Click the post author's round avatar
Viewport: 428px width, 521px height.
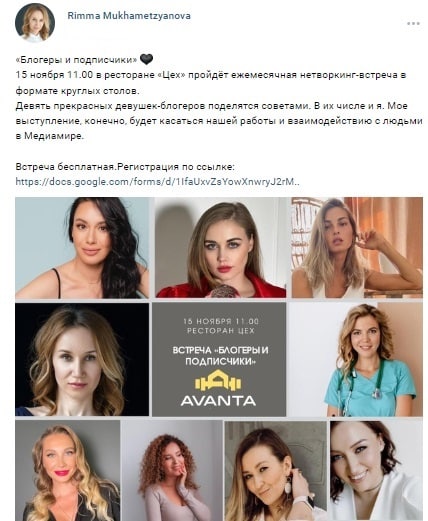[35, 23]
